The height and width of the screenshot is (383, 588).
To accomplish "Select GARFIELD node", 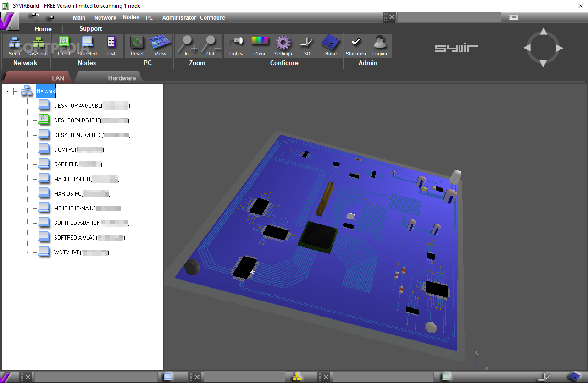I will (x=78, y=164).
